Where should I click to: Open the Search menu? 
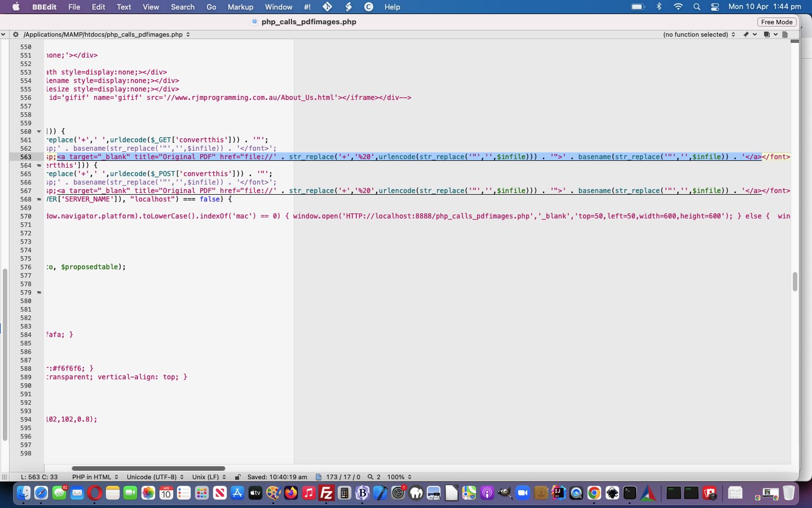183,7
